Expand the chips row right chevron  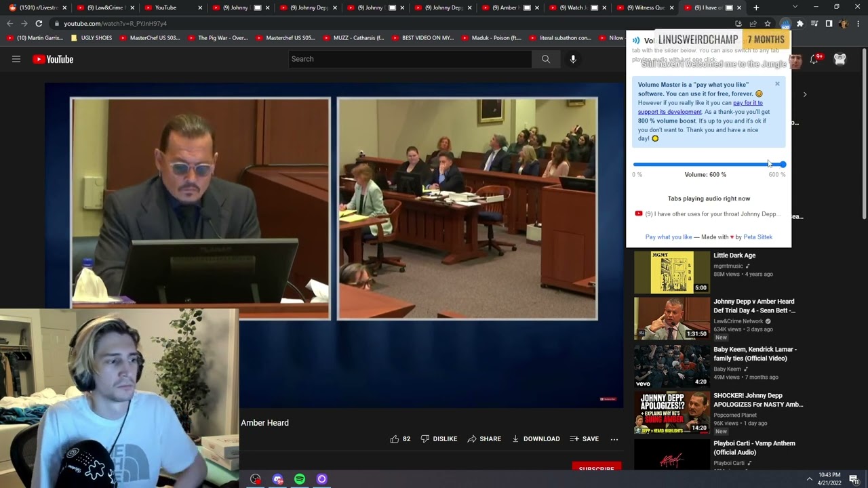coord(805,94)
